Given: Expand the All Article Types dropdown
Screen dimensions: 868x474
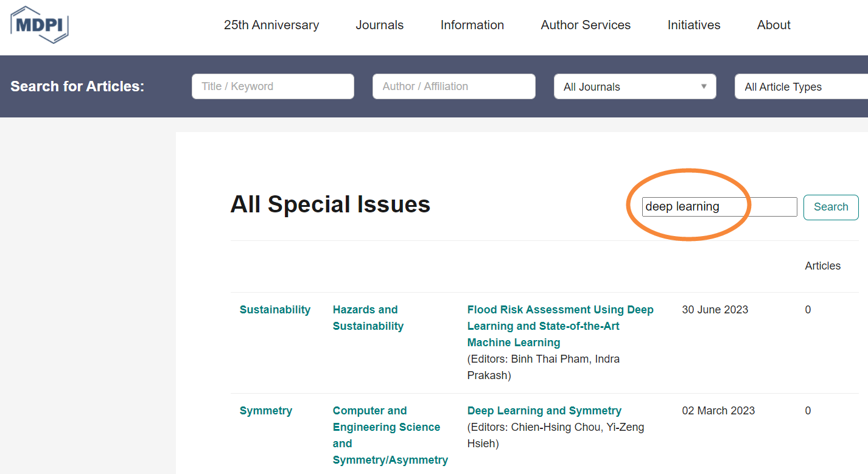Looking at the screenshot, I should click(800, 86).
